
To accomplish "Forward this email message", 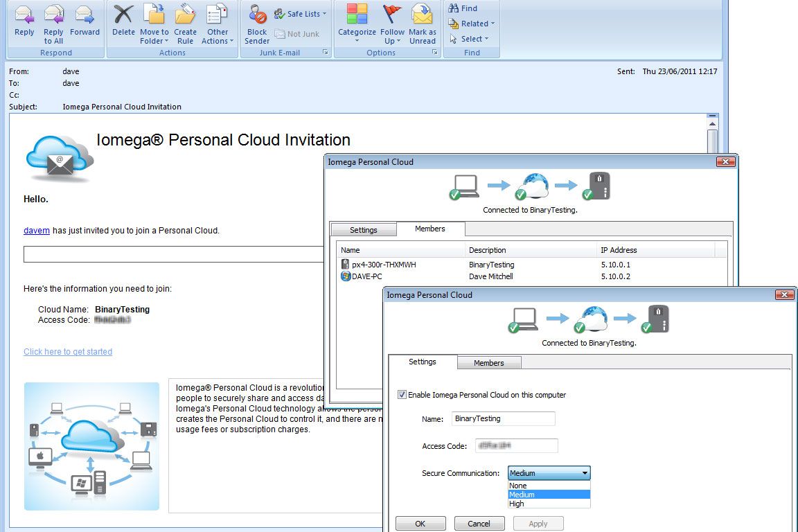I will coord(85,21).
